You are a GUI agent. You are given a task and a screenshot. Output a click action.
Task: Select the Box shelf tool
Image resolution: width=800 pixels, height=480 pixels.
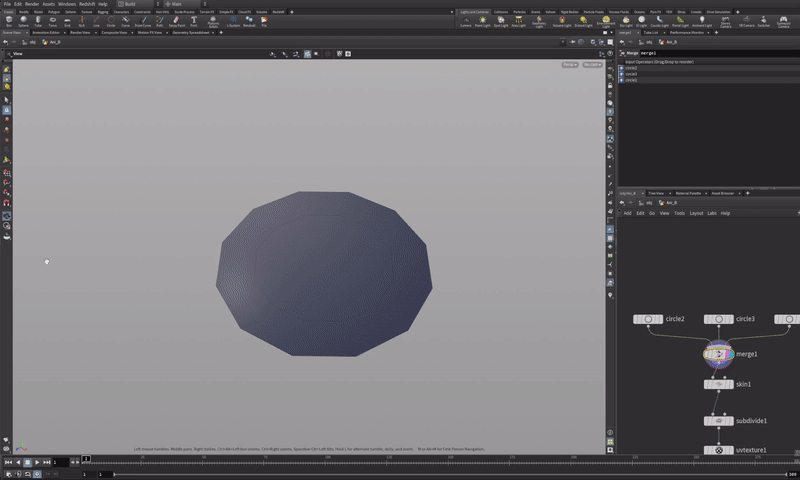coord(9,21)
